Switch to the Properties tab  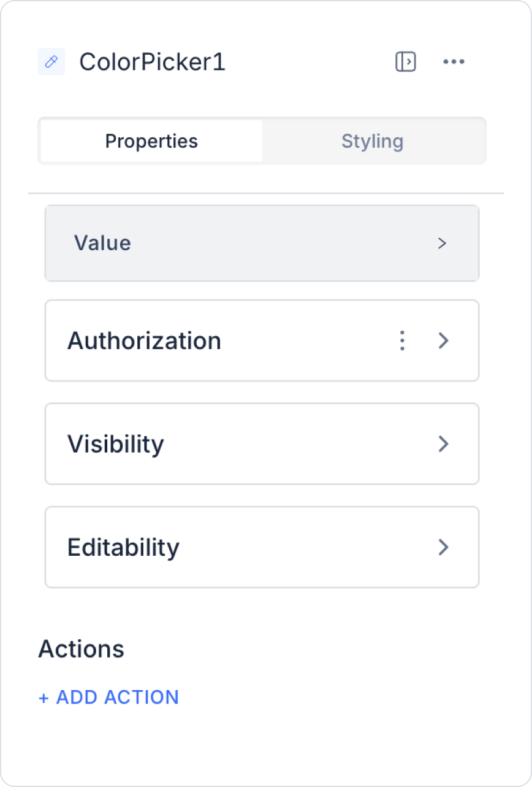coord(151,141)
